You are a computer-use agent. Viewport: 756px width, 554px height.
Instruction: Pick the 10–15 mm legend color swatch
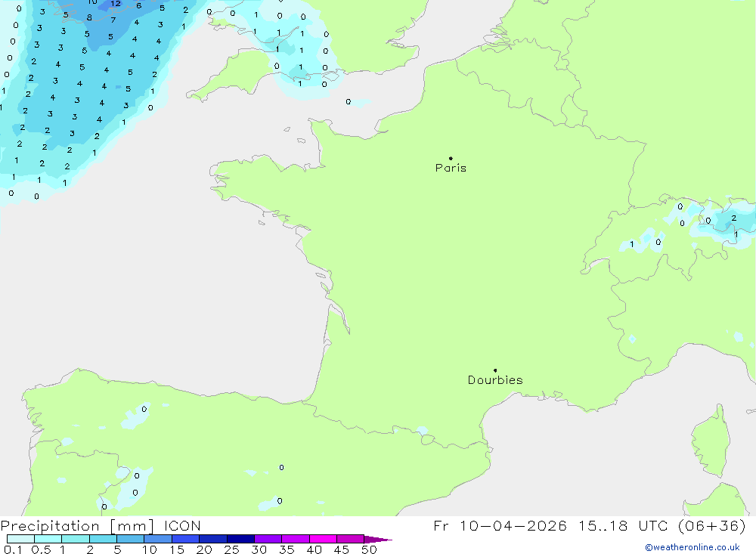click(x=158, y=539)
